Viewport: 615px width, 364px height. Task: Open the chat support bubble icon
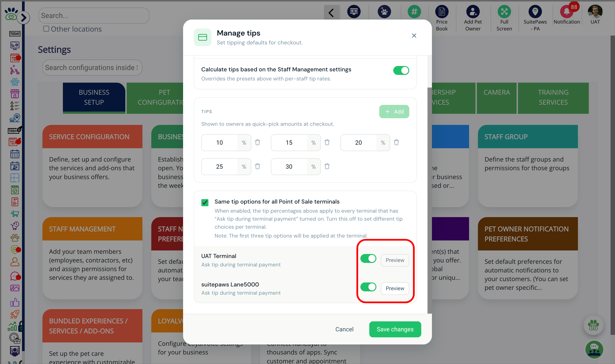point(594,349)
